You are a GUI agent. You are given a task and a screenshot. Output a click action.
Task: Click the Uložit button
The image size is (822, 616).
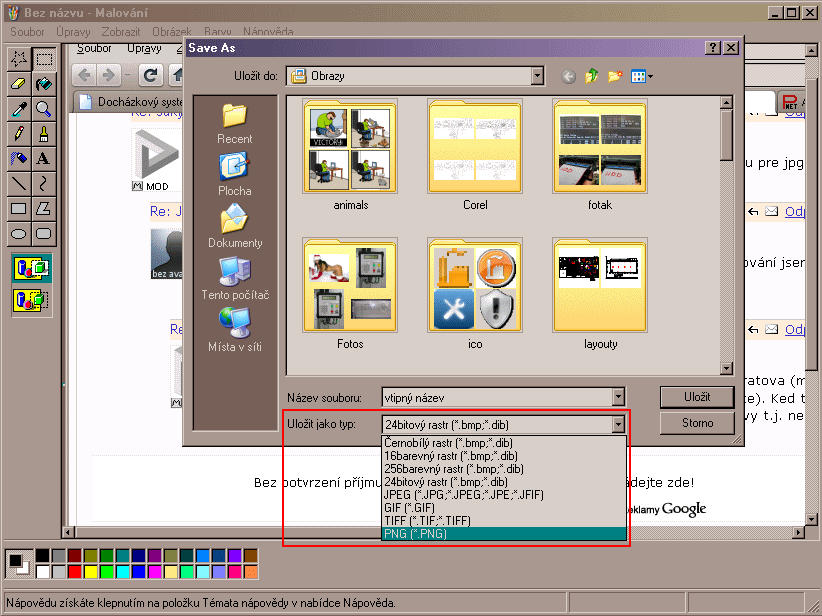(697, 397)
